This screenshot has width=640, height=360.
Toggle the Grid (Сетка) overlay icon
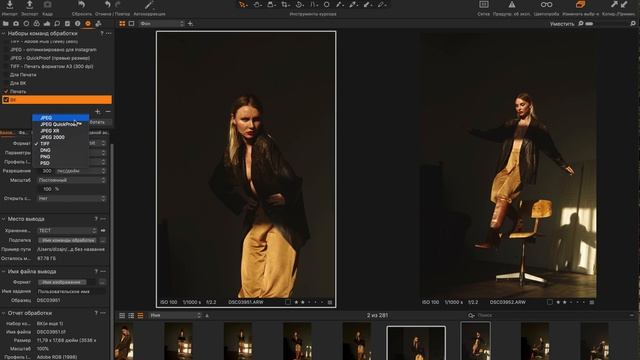point(484,4)
